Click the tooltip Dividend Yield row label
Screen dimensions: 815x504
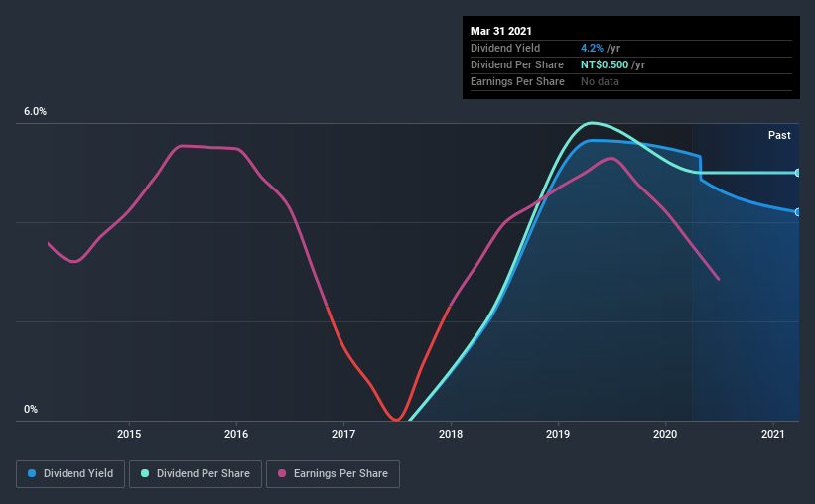pos(505,48)
